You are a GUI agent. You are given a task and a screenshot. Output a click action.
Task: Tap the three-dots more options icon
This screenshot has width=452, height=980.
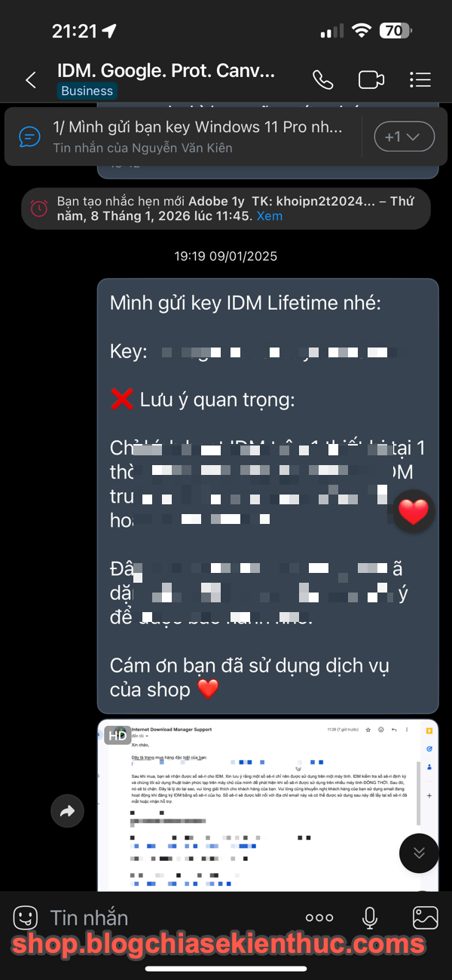click(x=319, y=917)
